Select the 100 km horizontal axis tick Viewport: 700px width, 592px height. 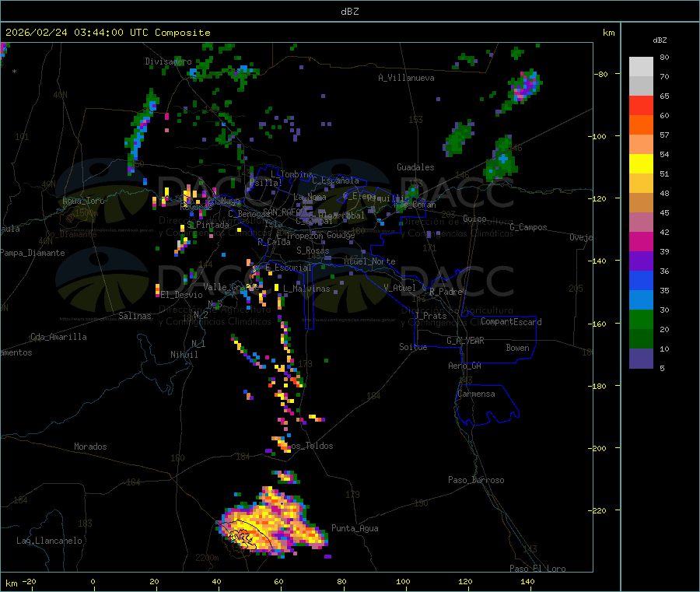pyautogui.click(x=403, y=582)
